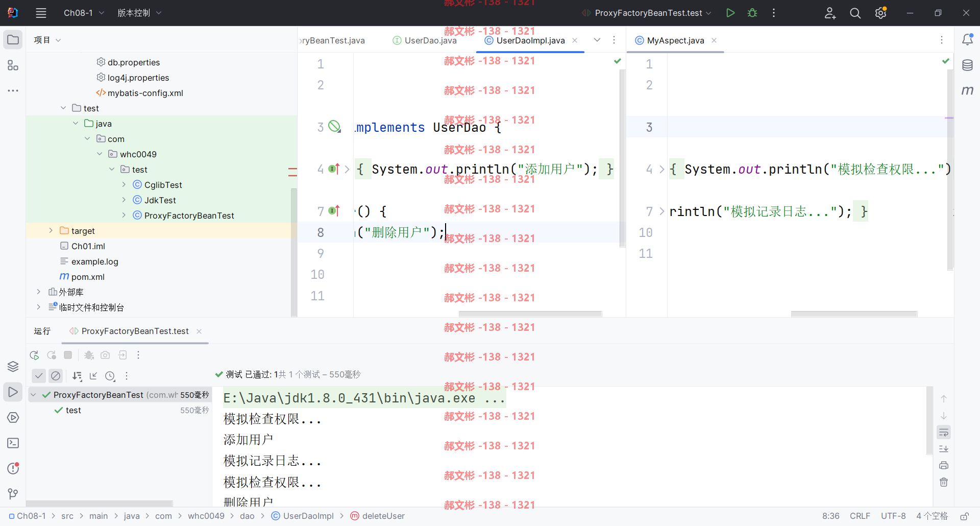Unfold collapsed code at line 4 in UserDaoImpl
The width and height of the screenshot is (980, 526).
click(x=347, y=169)
